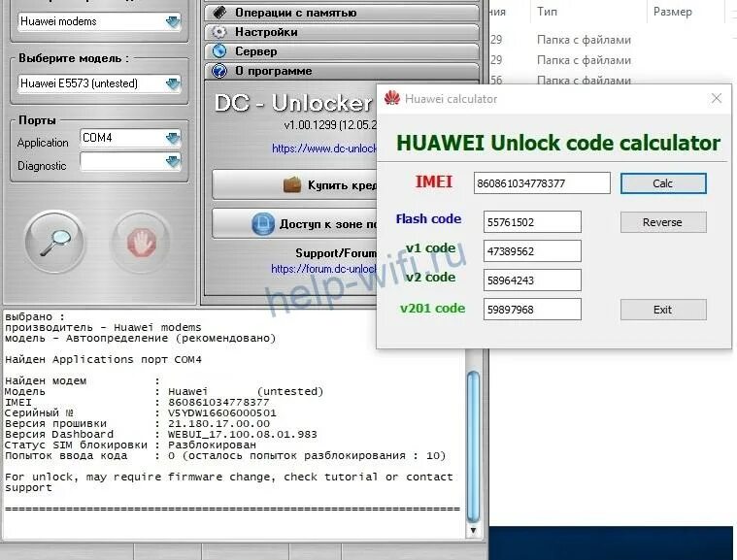Click the magnifier detect modem button
Screen dimensions: 737x560
click(55, 242)
